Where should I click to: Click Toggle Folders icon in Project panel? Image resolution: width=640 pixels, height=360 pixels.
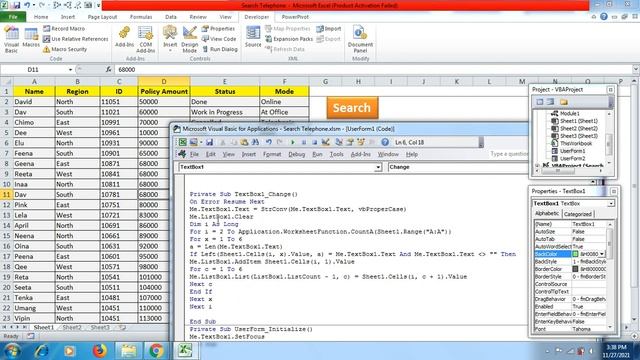pyautogui.click(x=564, y=102)
